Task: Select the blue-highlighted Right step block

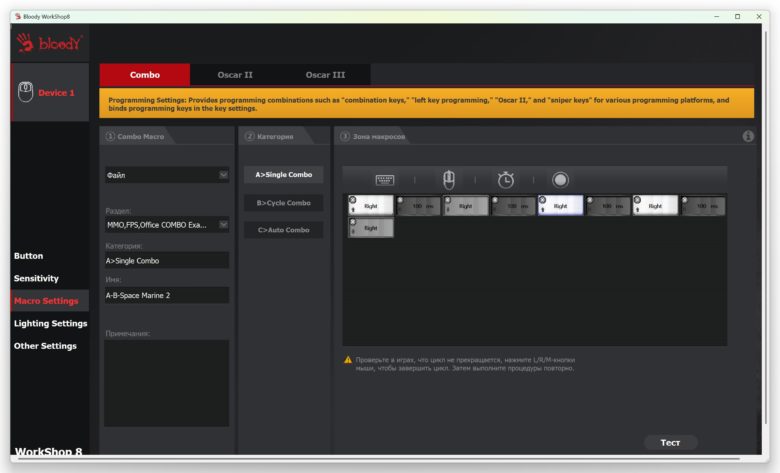Action: [560, 205]
